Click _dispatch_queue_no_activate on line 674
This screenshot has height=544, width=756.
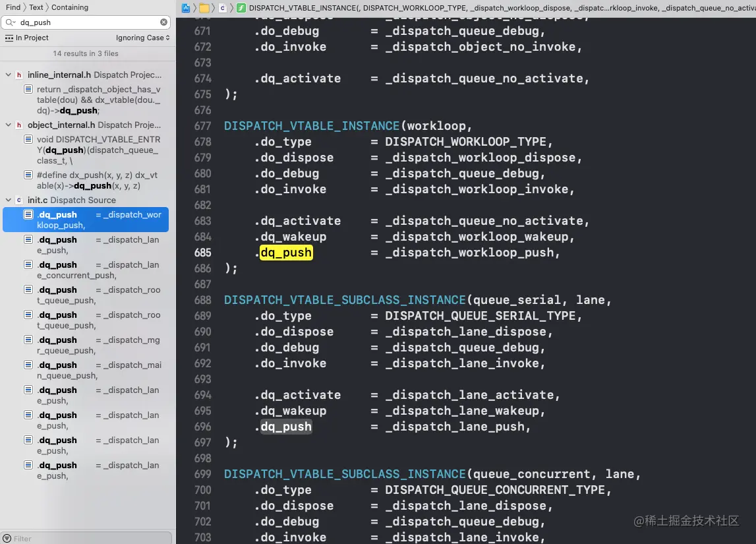tap(484, 78)
